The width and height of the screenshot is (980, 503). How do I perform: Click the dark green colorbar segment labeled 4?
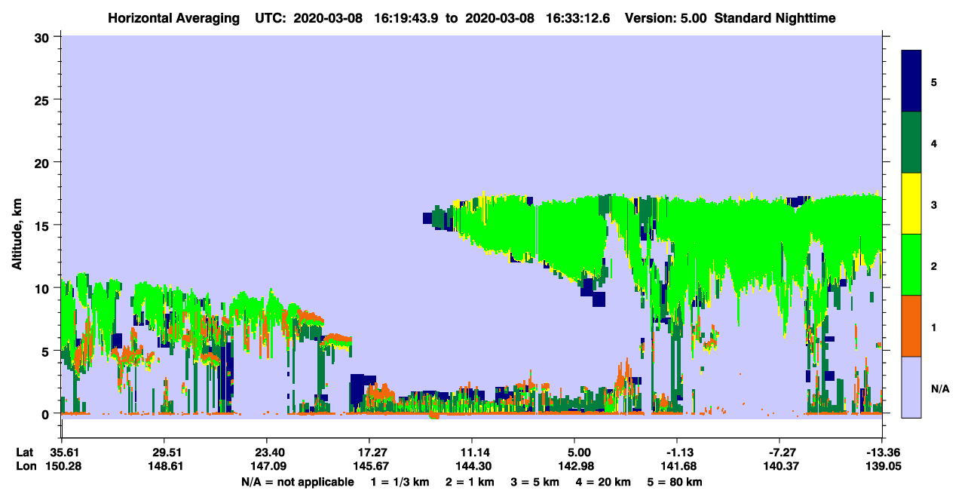pos(911,143)
